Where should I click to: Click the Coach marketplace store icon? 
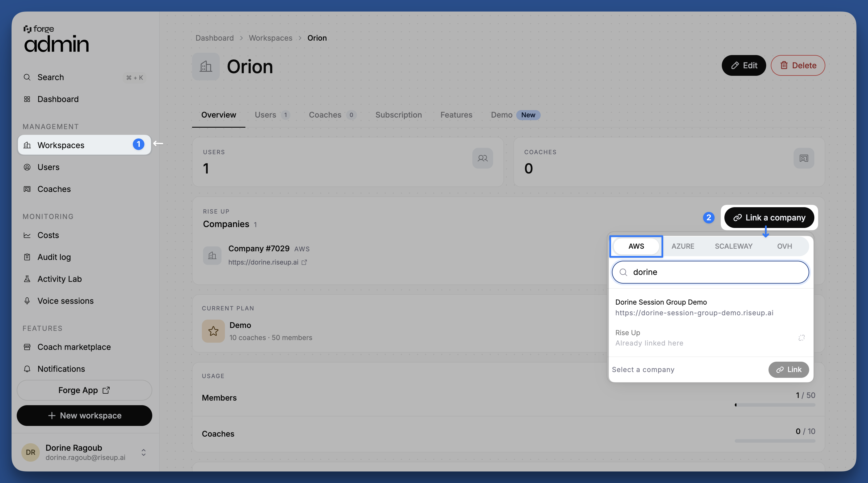click(x=27, y=347)
